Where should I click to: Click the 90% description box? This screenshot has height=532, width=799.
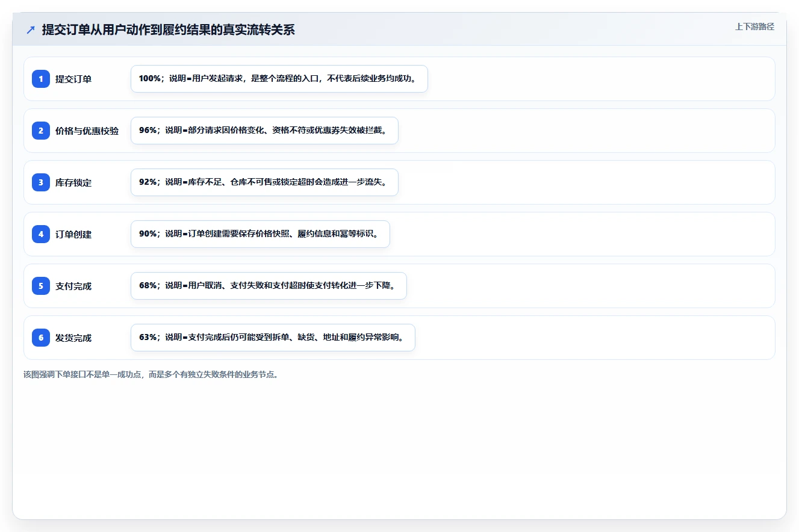point(260,234)
